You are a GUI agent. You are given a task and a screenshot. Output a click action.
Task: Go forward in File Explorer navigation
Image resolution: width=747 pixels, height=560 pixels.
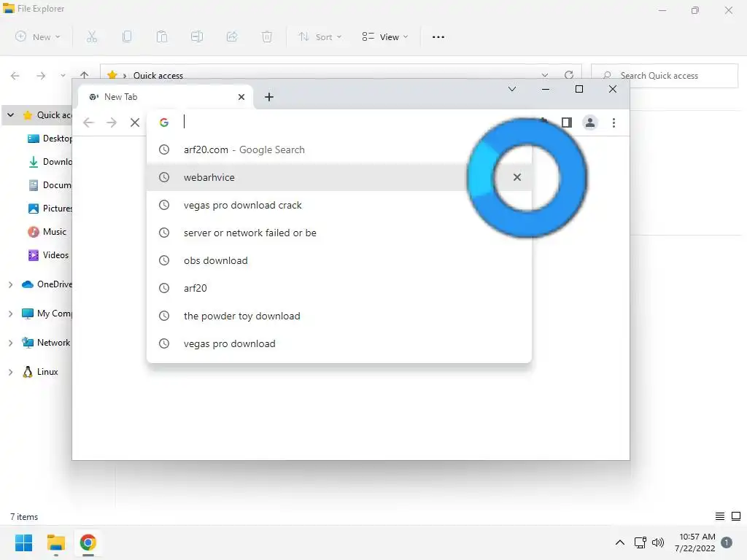click(x=41, y=76)
